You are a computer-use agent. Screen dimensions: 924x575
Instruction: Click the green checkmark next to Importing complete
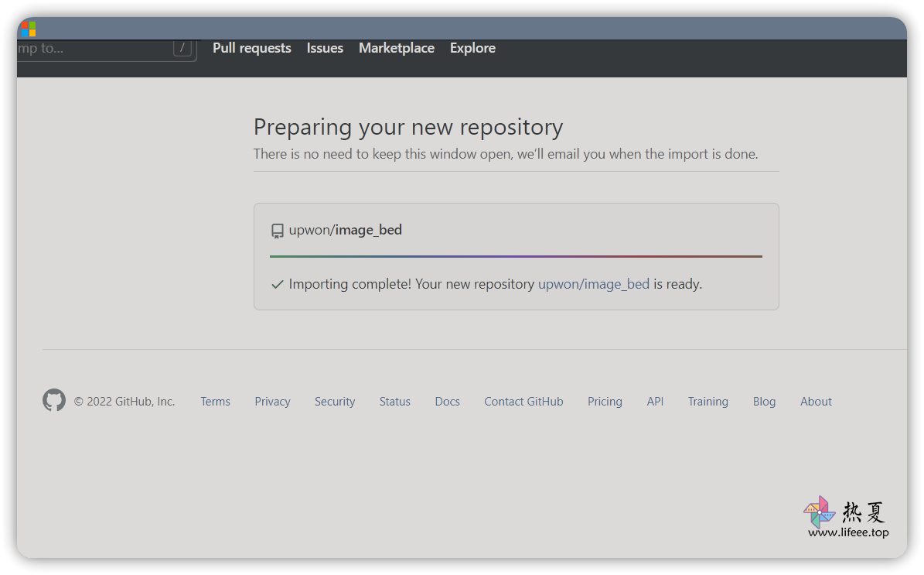[x=277, y=284]
